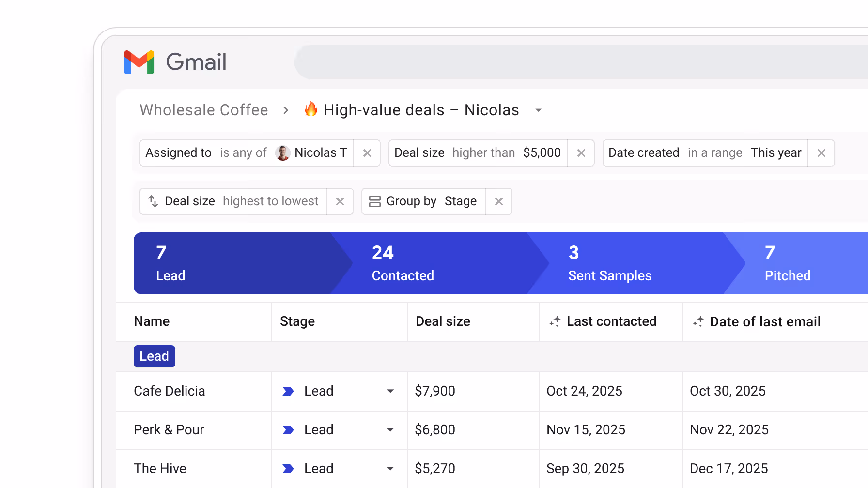
Task: Open stage dropdown for Cafe Delicia
Action: click(x=390, y=391)
